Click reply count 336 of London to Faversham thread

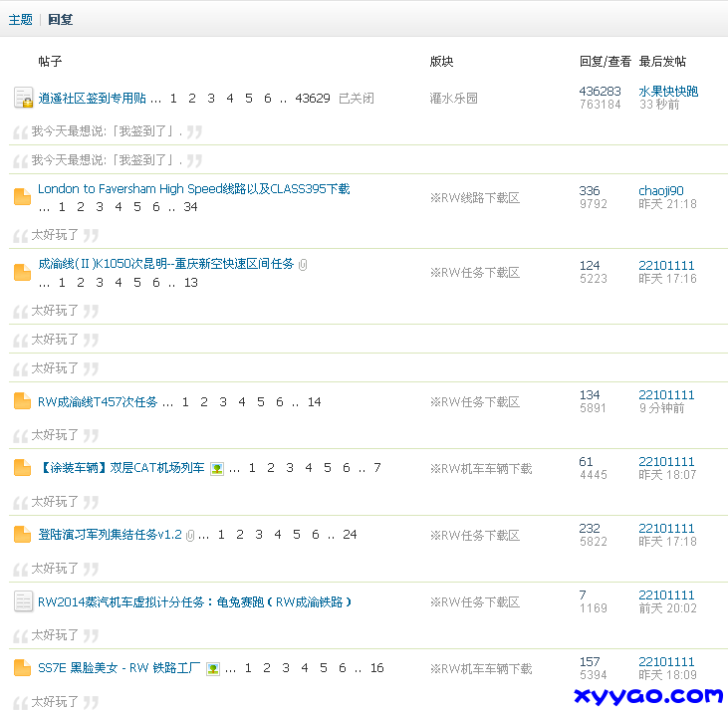[x=590, y=191]
